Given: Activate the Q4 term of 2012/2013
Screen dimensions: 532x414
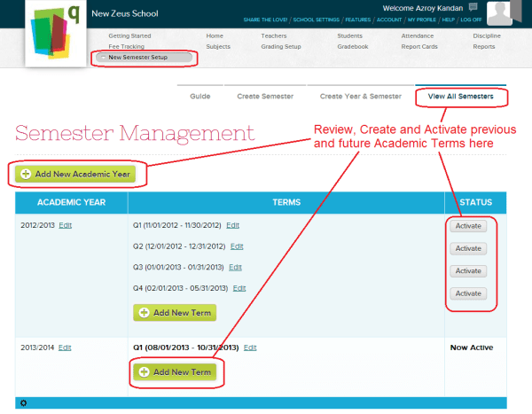Looking at the screenshot, I should pyautogui.click(x=468, y=293).
